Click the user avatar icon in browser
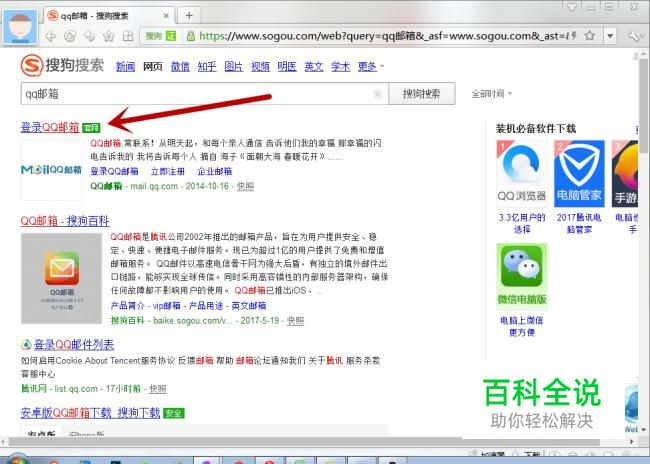The image size is (650, 464). click(x=20, y=27)
